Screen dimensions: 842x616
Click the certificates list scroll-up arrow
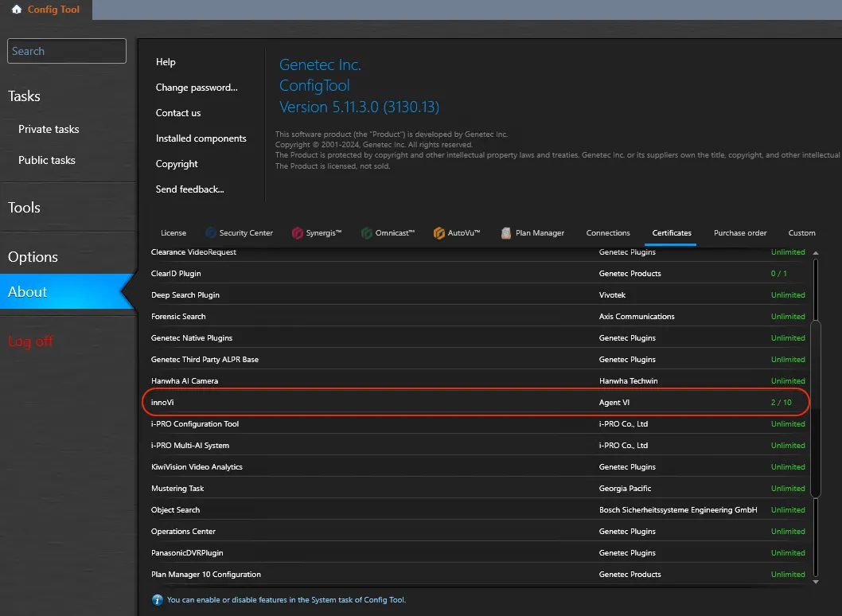[816, 252]
